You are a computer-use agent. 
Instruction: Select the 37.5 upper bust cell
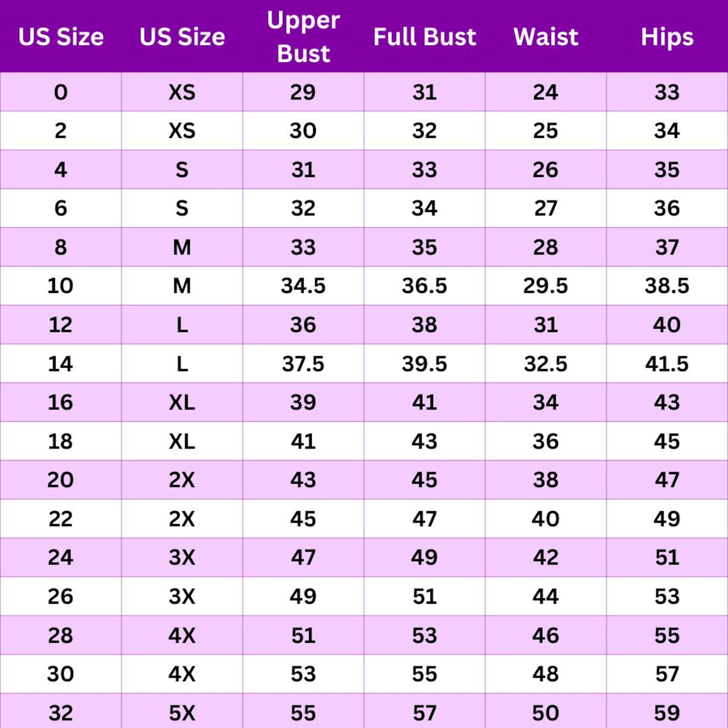coord(303,364)
